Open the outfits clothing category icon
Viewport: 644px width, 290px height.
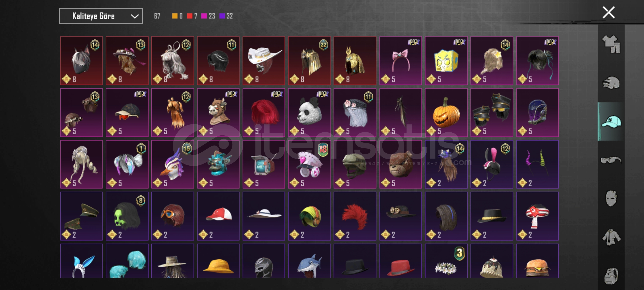click(x=611, y=44)
